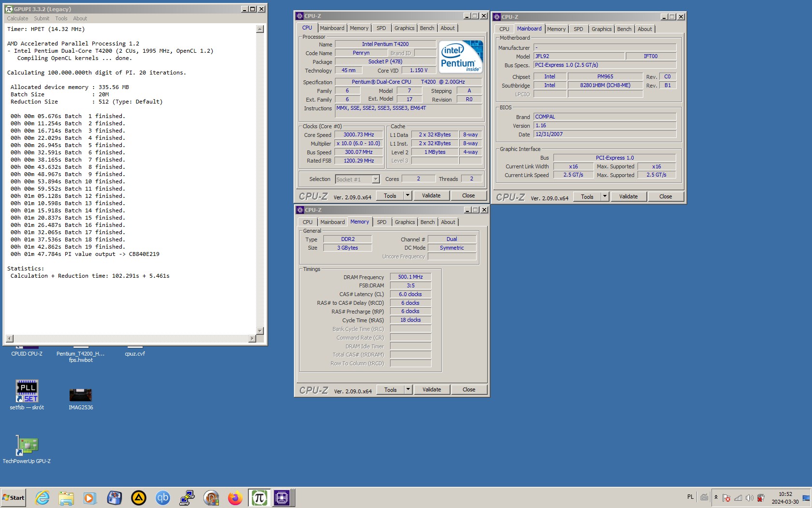Click Close in the CPU tab window
812x508 pixels.
pyautogui.click(x=468, y=195)
